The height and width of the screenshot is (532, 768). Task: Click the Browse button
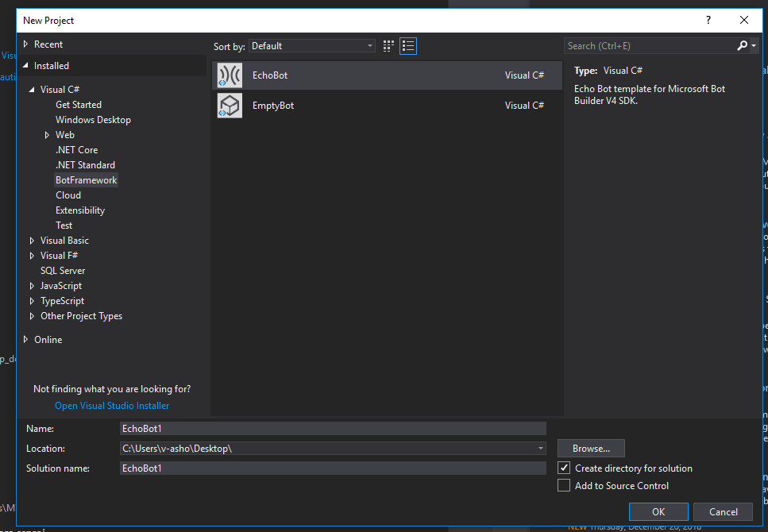coord(591,448)
